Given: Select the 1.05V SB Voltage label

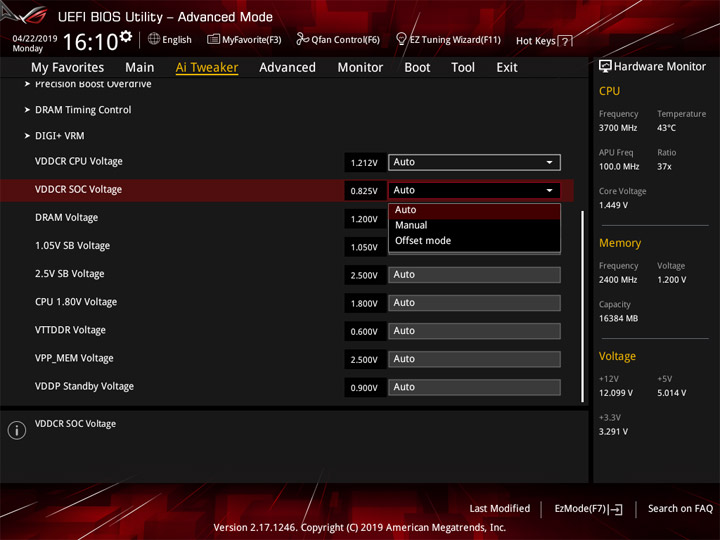Looking at the screenshot, I should 73,246.
